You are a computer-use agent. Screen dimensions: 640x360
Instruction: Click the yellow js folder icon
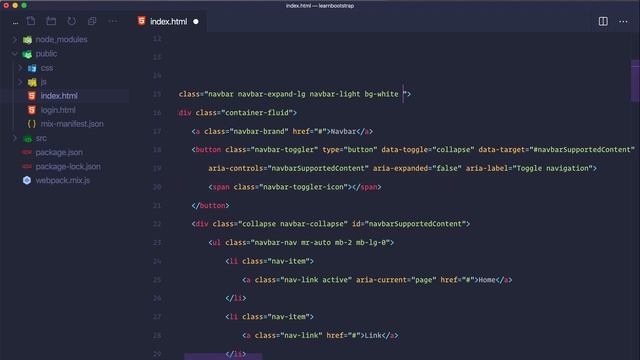click(x=32, y=82)
